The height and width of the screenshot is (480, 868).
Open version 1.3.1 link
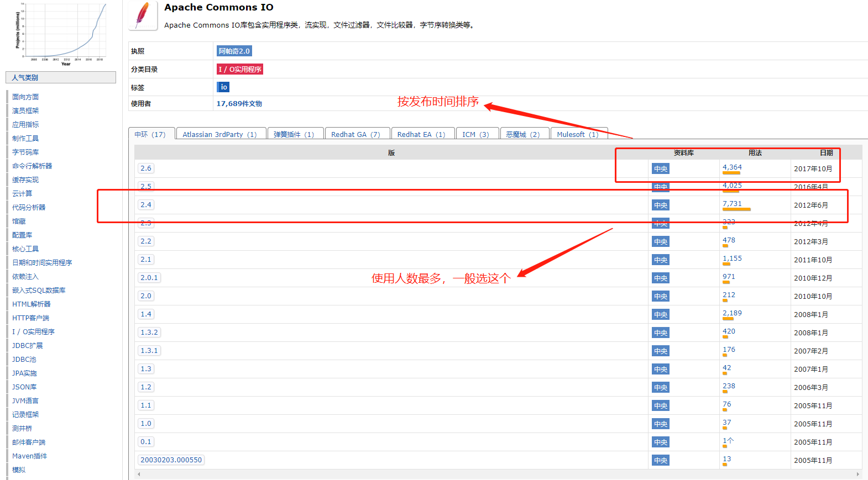149,351
